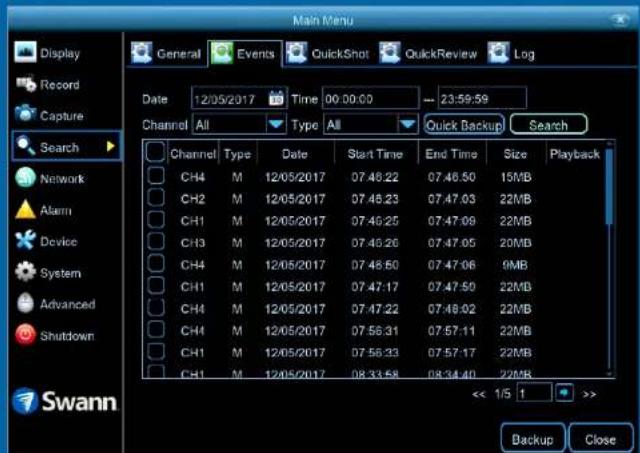Click the go-to-page arrow icon

564,393
